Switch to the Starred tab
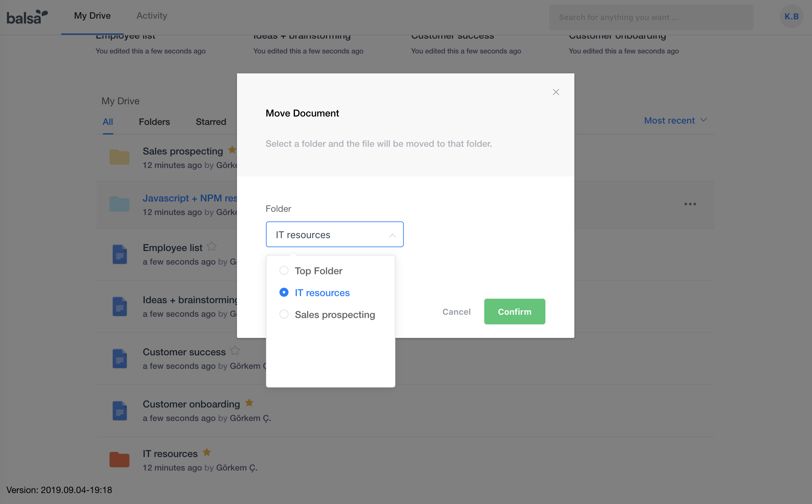Image resolution: width=812 pixels, height=504 pixels. (x=211, y=122)
